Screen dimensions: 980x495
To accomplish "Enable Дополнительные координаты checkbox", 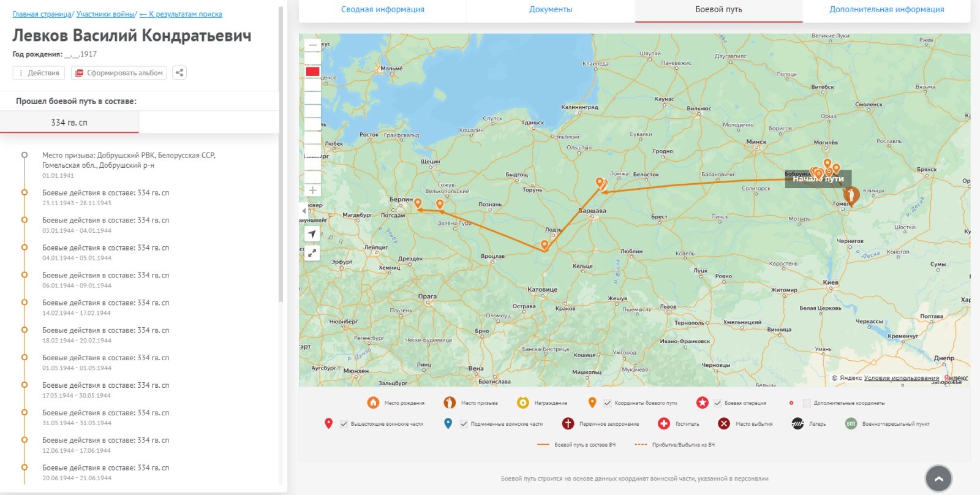I will 807,403.
